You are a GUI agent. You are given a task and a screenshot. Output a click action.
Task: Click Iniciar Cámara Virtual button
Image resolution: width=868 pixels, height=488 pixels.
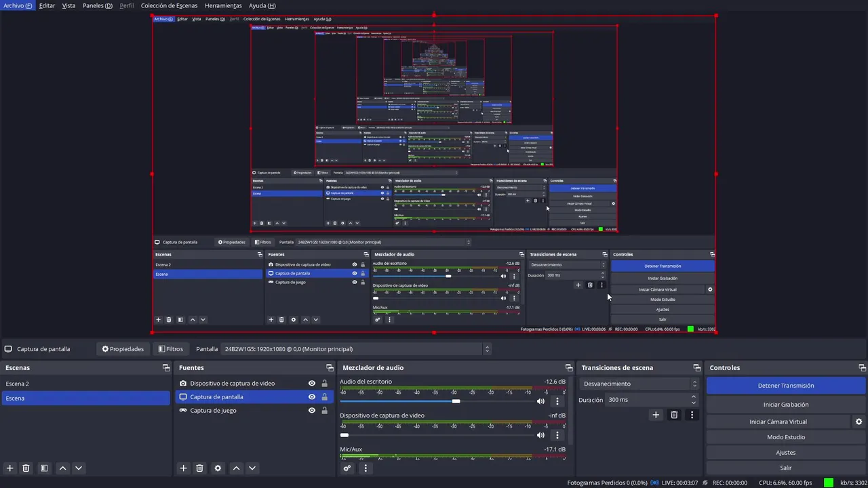point(778,422)
